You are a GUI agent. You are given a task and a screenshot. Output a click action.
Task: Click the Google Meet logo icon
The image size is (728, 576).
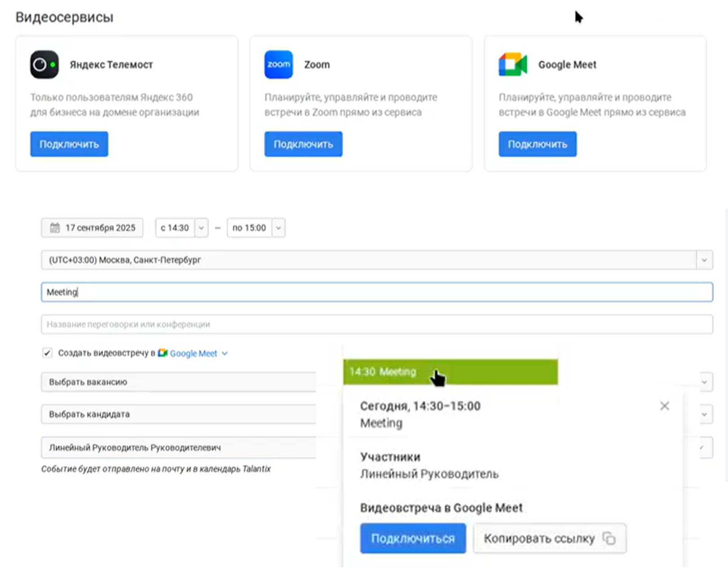512,65
